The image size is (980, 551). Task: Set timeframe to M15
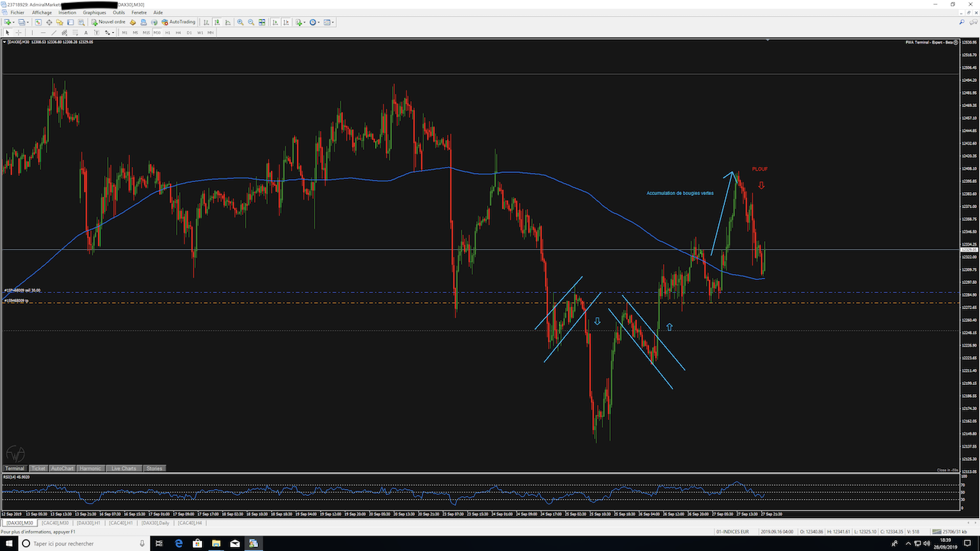pos(146,33)
